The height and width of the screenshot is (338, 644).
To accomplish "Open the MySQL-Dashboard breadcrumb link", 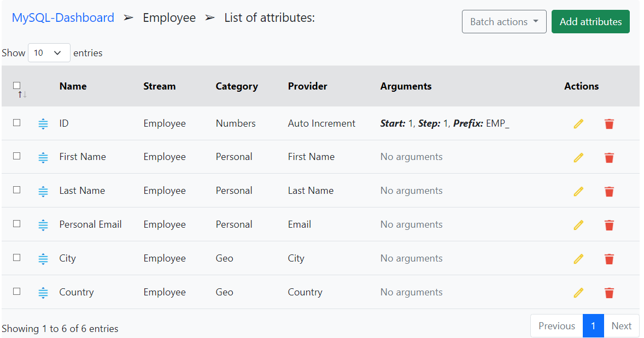I will coord(63,18).
